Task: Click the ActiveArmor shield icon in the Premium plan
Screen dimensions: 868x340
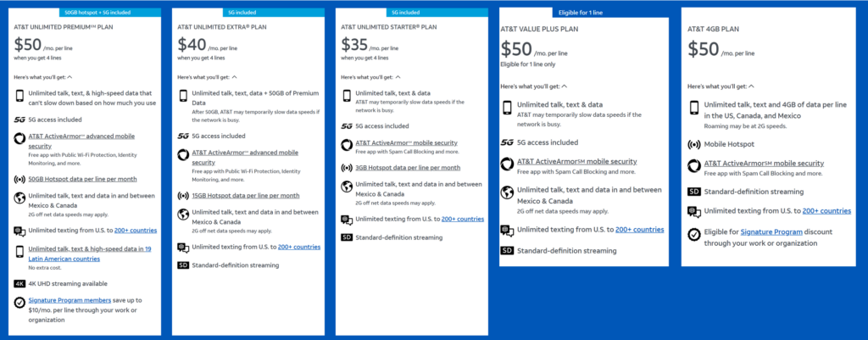Action: coord(20,138)
